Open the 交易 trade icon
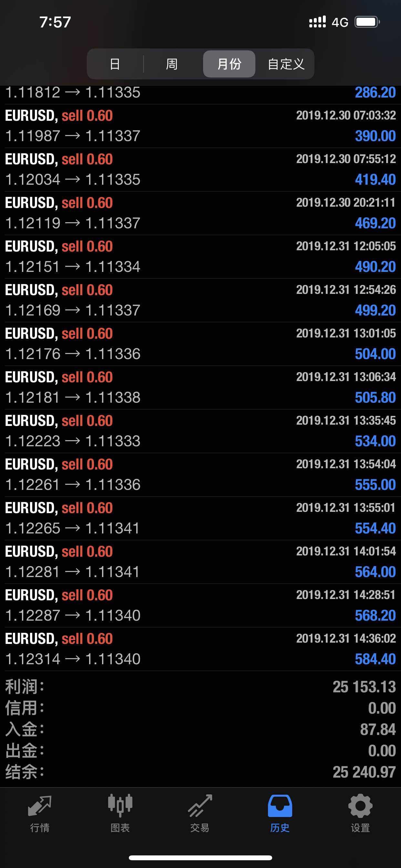This screenshot has width=401, height=868. click(200, 806)
